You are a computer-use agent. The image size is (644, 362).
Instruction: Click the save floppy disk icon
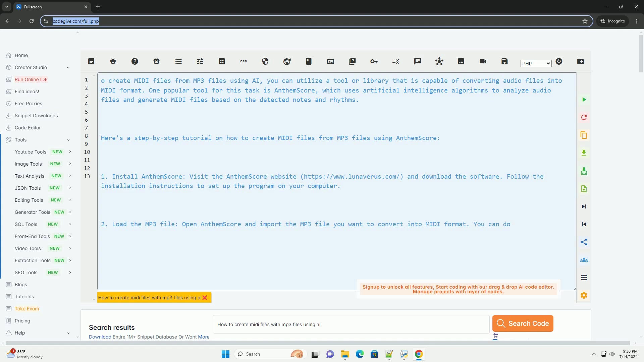tap(505, 61)
